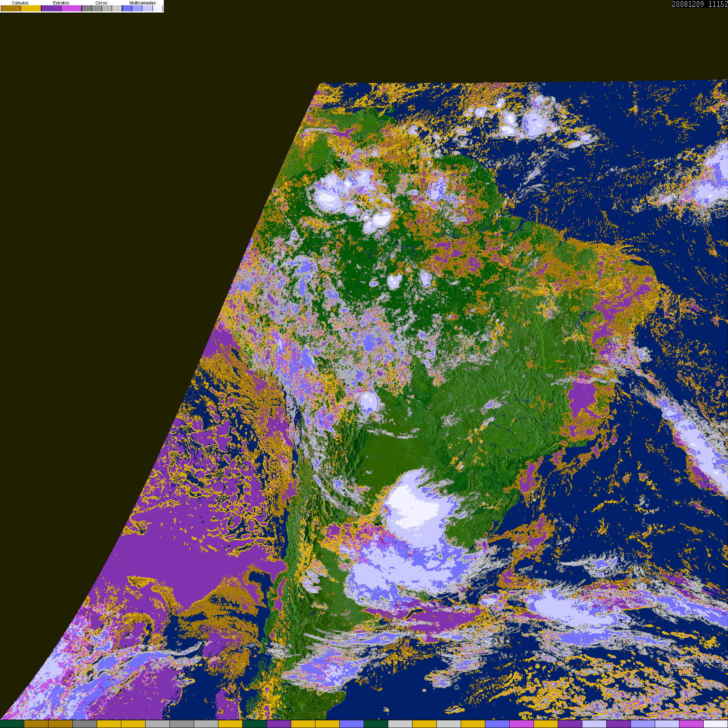
Task: Click the 'Cirros' legend label
Action: tap(102, 3)
